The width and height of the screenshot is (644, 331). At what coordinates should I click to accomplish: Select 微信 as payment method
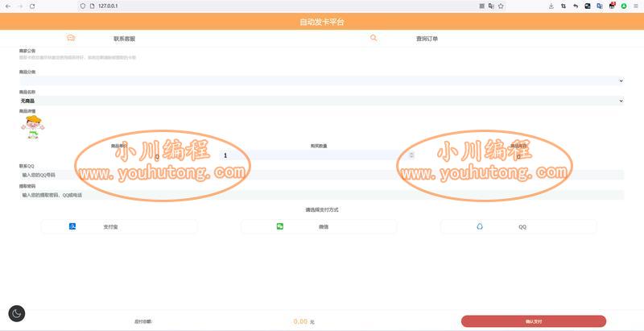click(x=319, y=226)
